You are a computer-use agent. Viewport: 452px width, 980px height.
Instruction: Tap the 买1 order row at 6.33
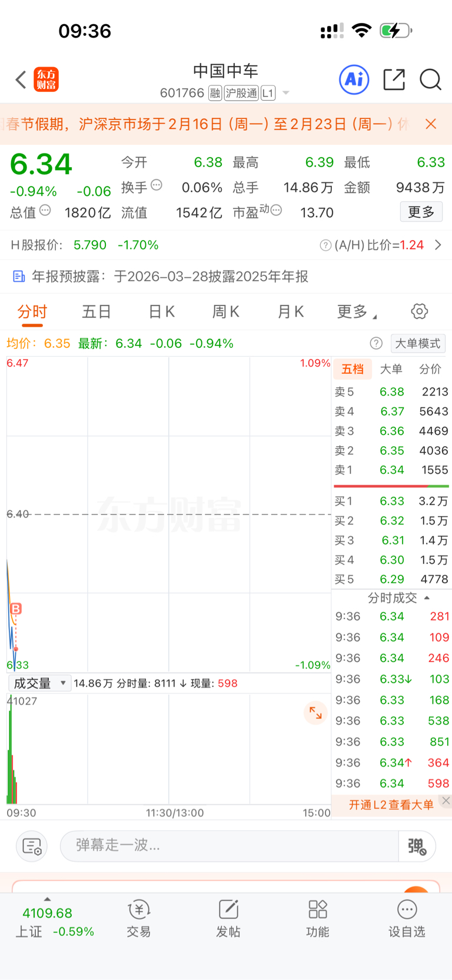tap(391, 501)
